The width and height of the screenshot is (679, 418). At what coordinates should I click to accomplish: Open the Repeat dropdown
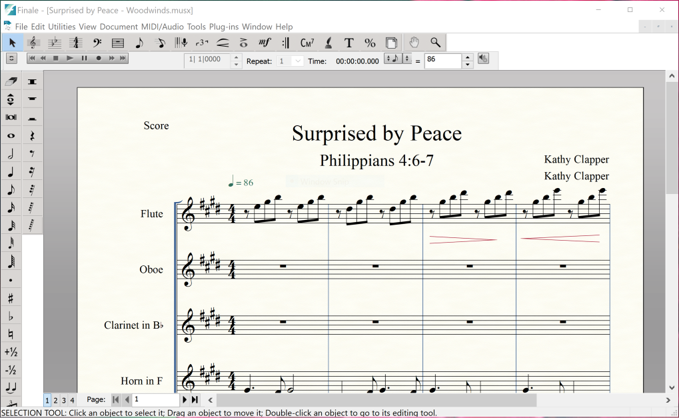point(297,61)
